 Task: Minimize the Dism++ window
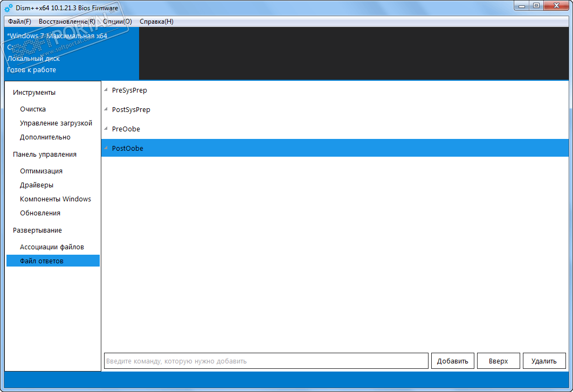point(521,6)
